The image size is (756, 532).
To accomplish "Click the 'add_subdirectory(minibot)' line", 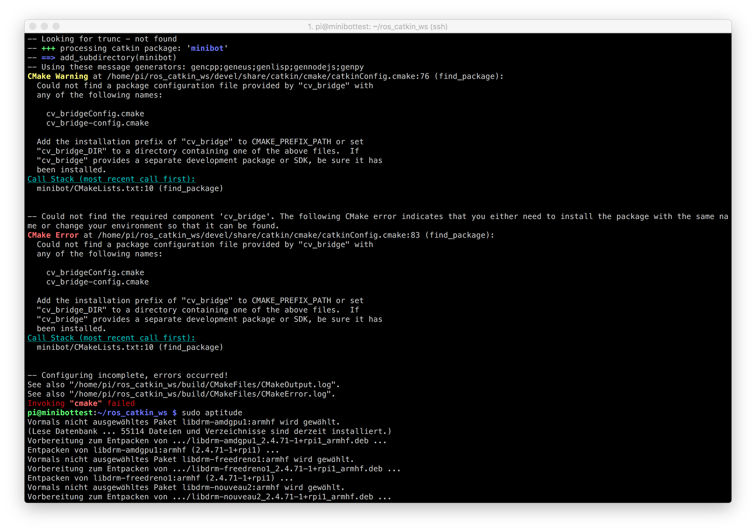I will click(102, 58).
